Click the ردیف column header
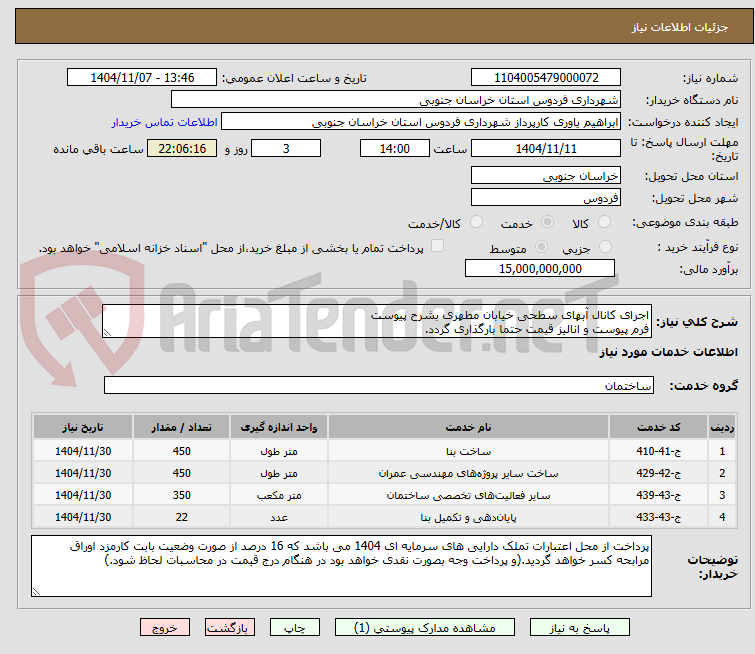This screenshot has height=654, width=755. coord(722,427)
